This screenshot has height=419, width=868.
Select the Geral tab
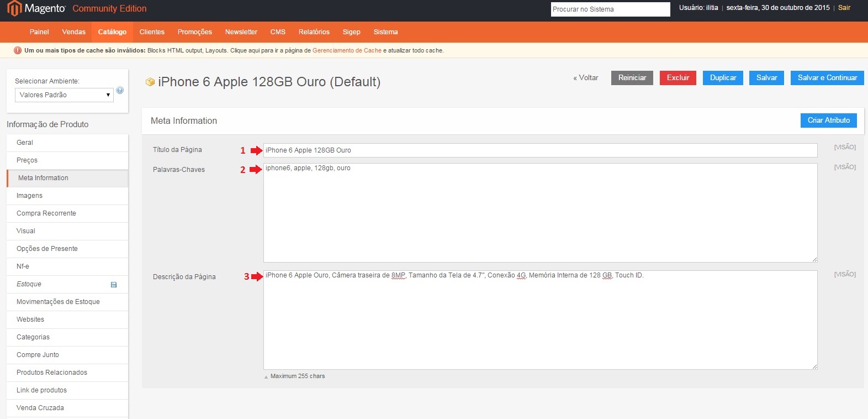click(67, 143)
